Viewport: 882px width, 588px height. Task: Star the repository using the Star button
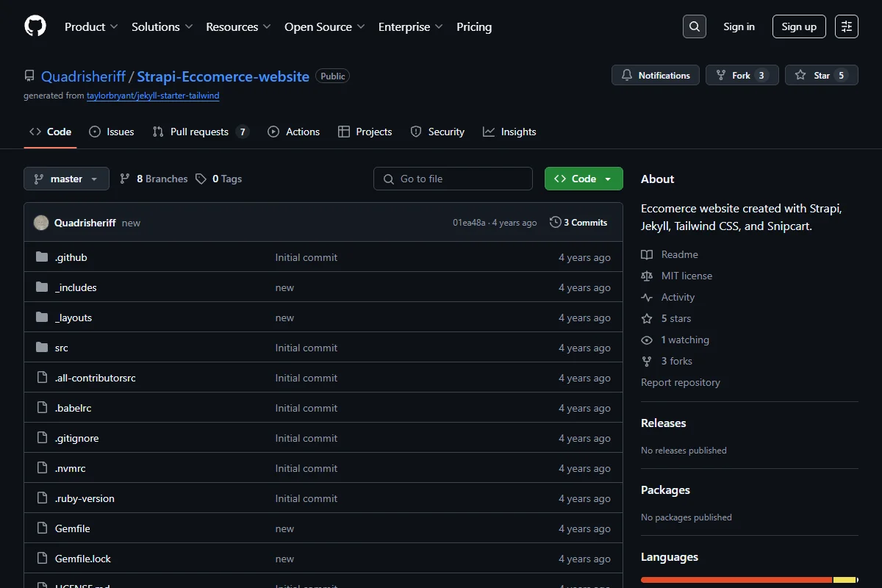click(821, 75)
